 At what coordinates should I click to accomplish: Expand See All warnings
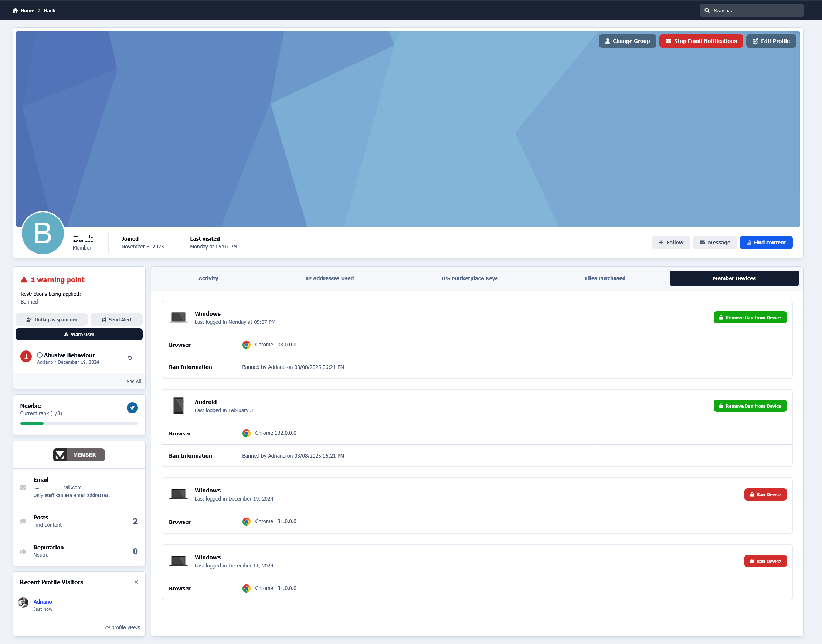point(133,381)
